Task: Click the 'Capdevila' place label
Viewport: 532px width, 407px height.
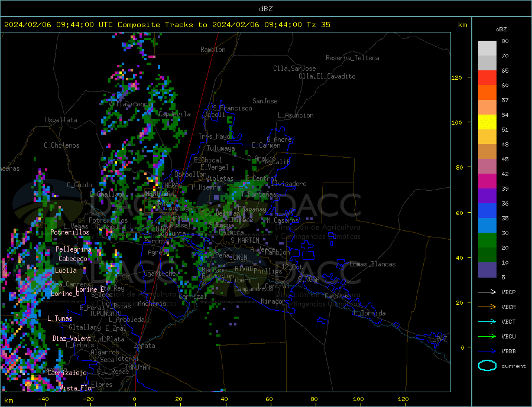Action: (x=174, y=114)
